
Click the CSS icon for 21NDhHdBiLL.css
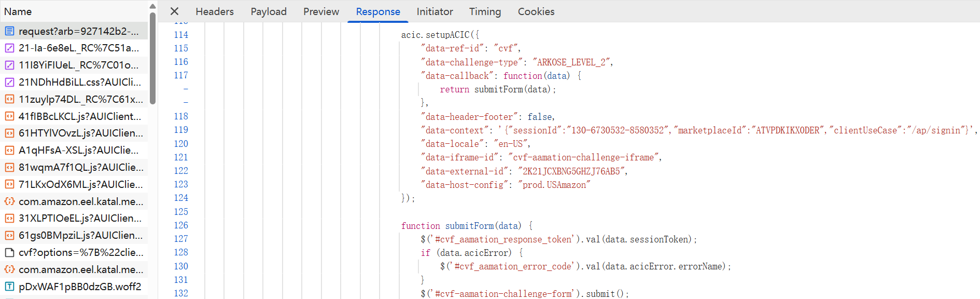pos(9,82)
